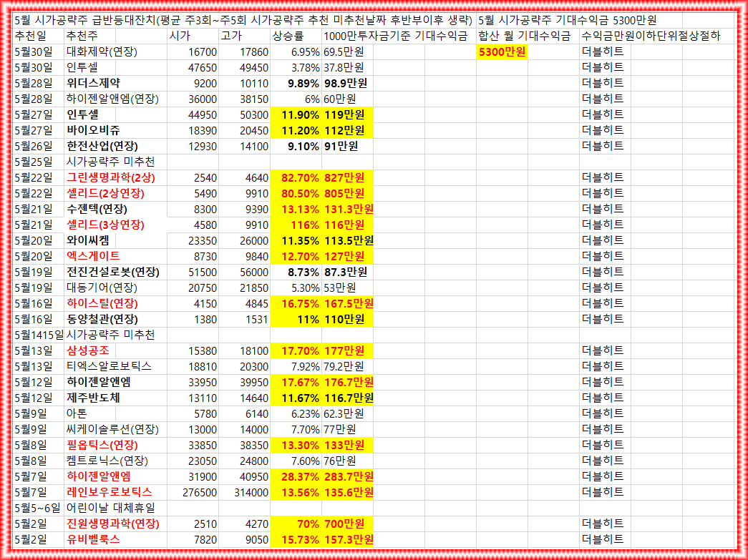
Task: Click the '상승률' column header cell
Action: (296, 36)
